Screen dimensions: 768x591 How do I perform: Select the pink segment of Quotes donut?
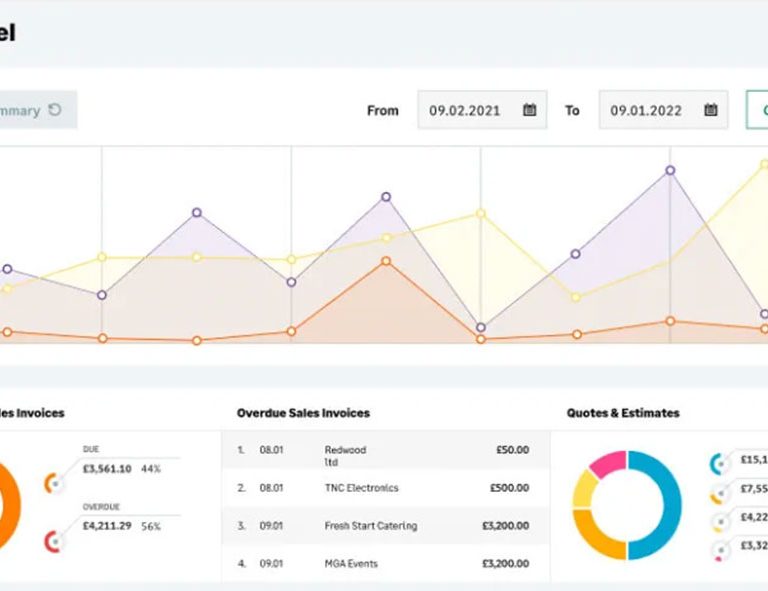pyautogui.click(x=609, y=463)
